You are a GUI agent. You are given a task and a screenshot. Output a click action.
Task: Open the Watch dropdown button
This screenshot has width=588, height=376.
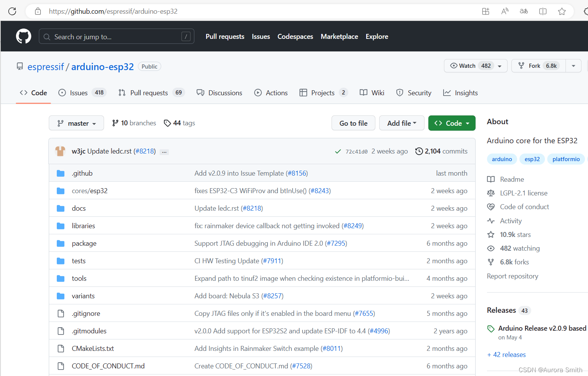[x=476, y=66]
